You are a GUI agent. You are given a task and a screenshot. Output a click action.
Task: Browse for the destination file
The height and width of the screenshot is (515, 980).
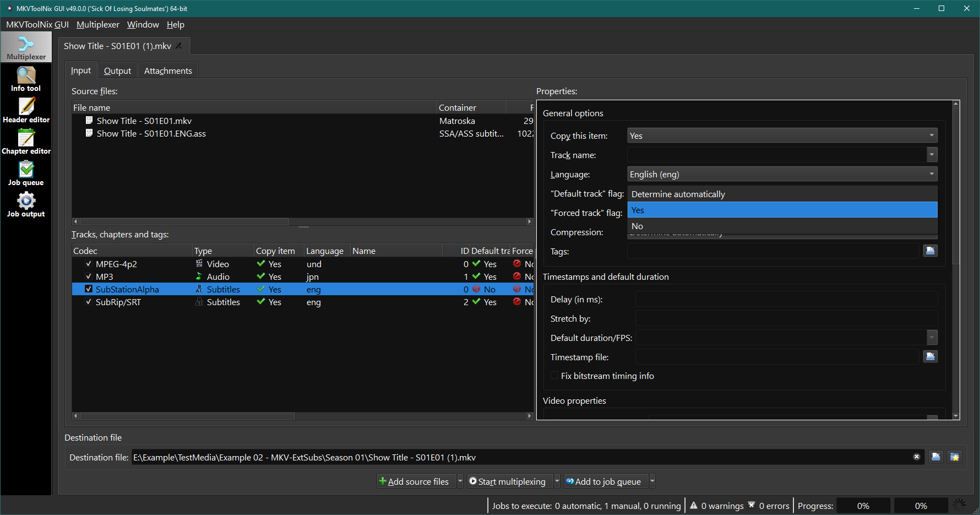tap(935, 457)
